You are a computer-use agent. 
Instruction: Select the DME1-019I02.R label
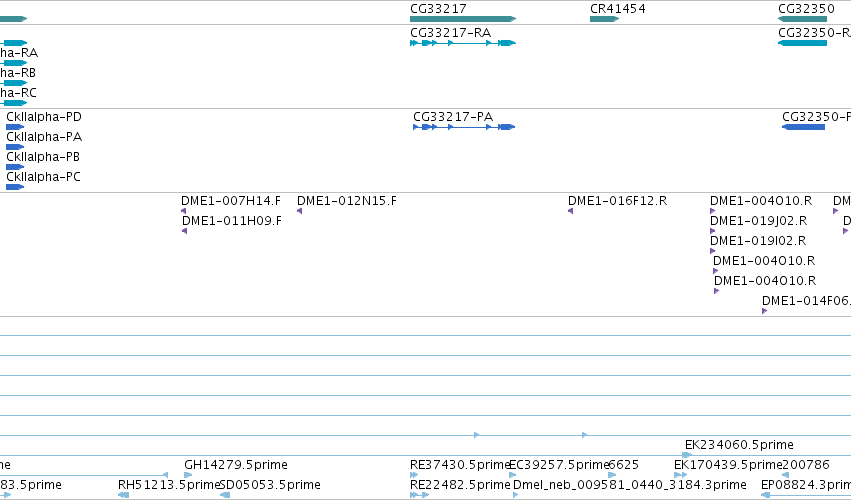(x=758, y=241)
